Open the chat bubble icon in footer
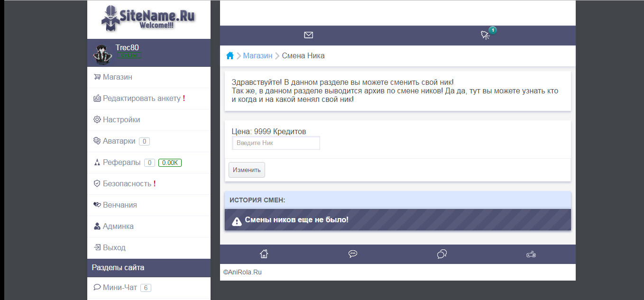Image resolution: width=644 pixels, height=300 pixels. pos(353,254)
